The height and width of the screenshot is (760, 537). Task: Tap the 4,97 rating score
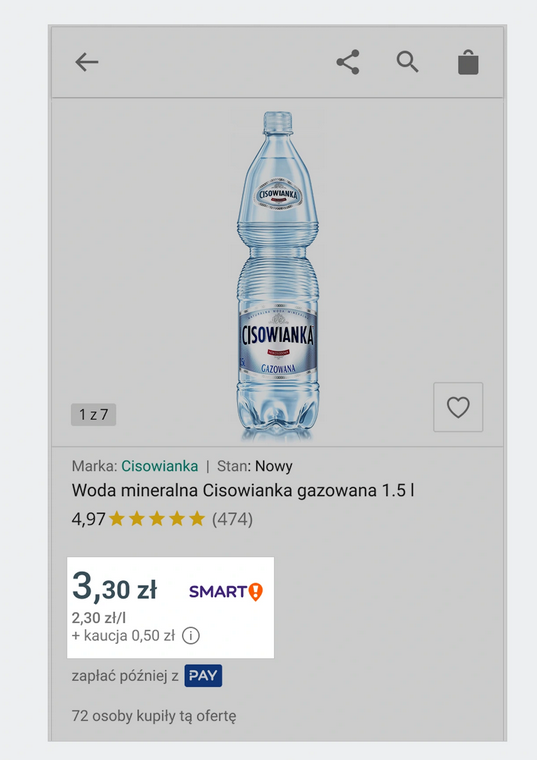pos(89,520)
